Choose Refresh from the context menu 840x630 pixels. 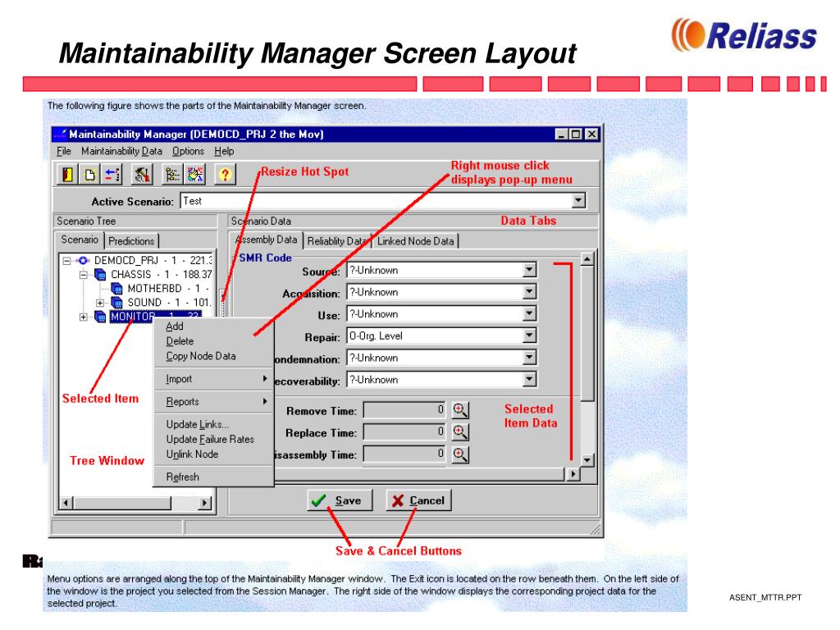213,477
